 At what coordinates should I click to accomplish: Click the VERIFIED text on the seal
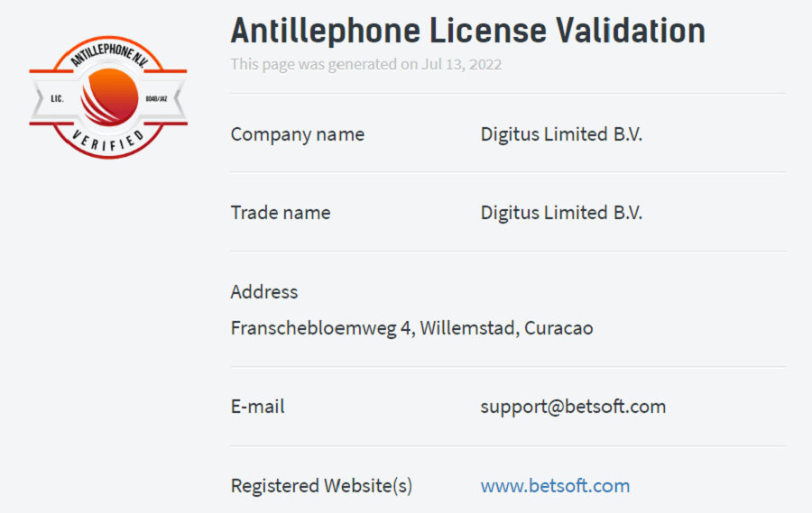click(108, 141)
